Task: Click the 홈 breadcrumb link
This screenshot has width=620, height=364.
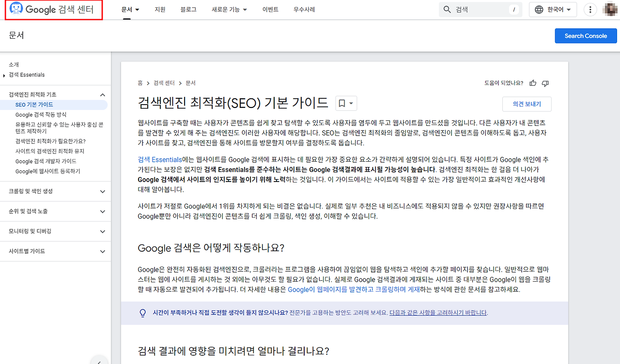Action: 140,83
